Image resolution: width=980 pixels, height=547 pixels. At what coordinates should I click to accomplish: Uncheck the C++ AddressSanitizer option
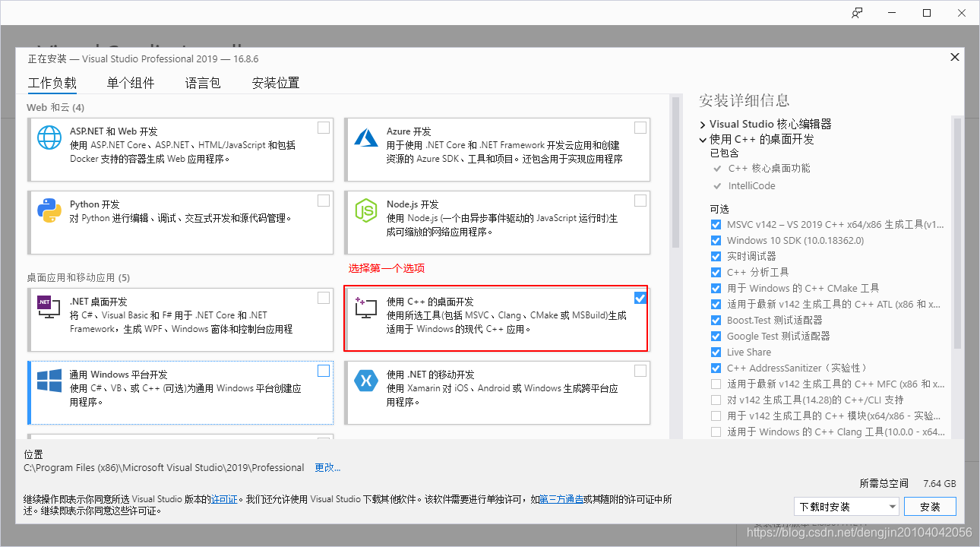click(716, 368)
